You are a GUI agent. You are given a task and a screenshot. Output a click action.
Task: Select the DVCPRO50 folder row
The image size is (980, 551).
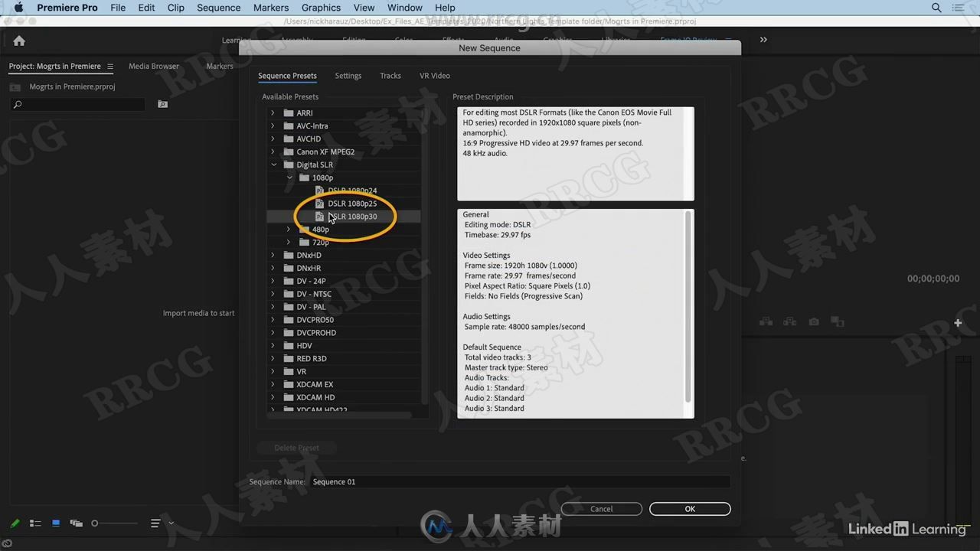coord(344,320)
